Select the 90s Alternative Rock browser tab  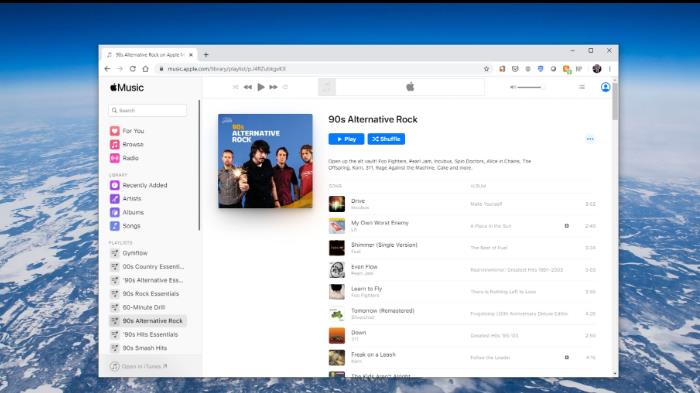(149, 54)
